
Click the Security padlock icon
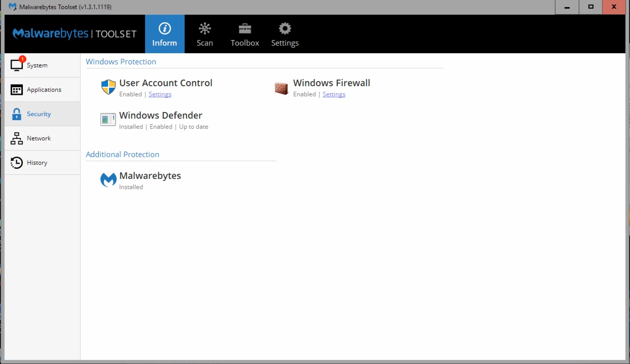tap(17, 114)
